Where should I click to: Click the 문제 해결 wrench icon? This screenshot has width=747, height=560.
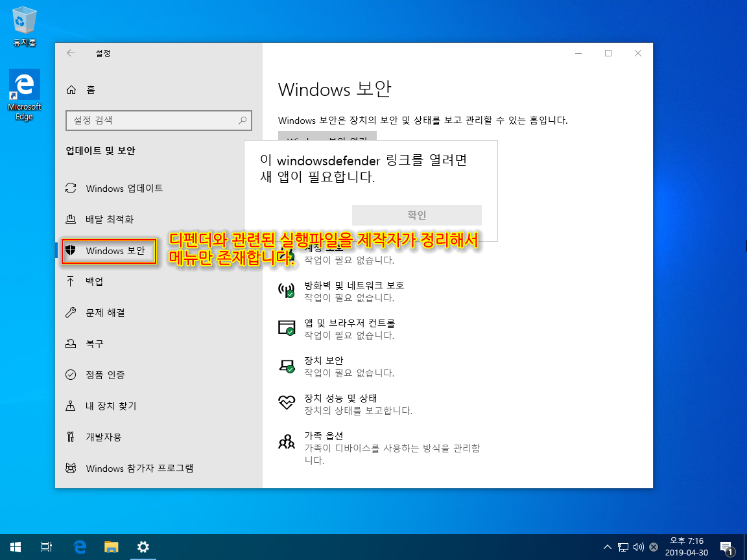click(x=71, y=312)
